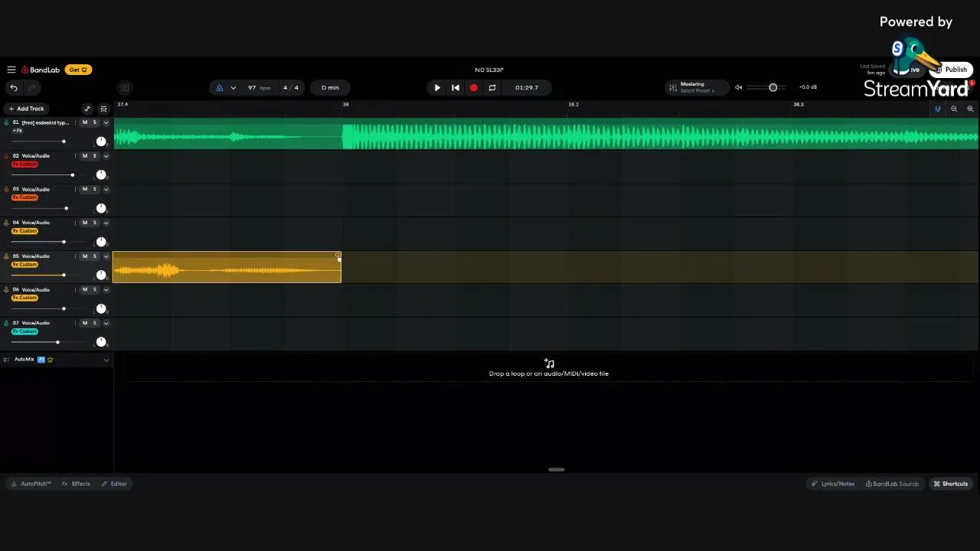
Task: Open the virtual keyboard icon
Action: tap(125, 88)
